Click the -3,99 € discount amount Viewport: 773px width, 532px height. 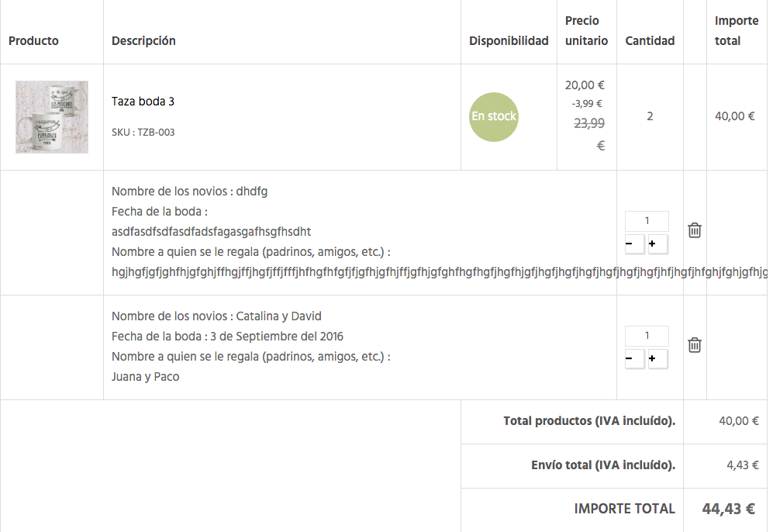click(587, 103)
